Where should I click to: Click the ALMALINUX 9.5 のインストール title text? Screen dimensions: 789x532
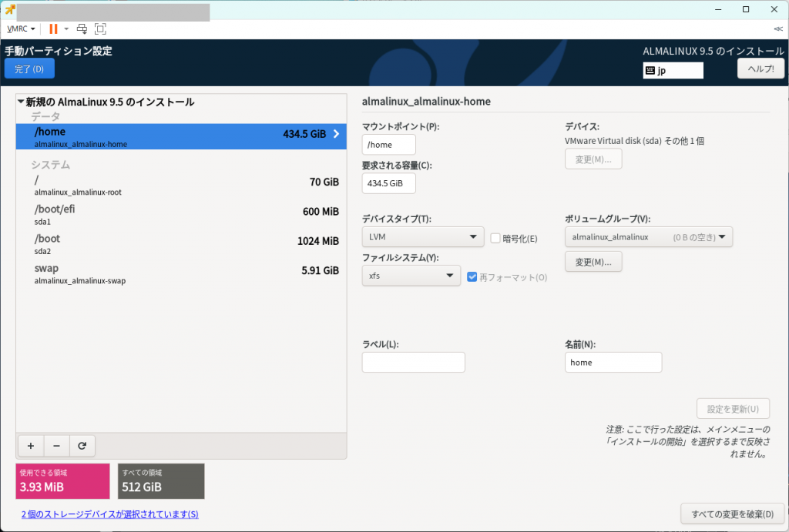point(713,52)
